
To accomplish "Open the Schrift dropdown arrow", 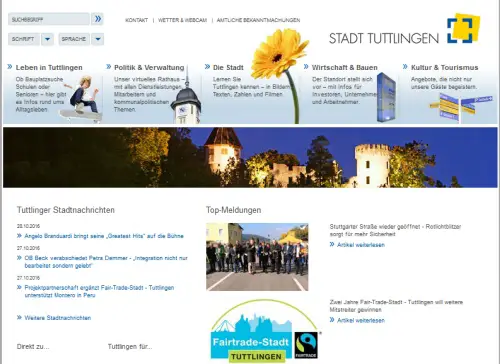I will coord(48,39).
